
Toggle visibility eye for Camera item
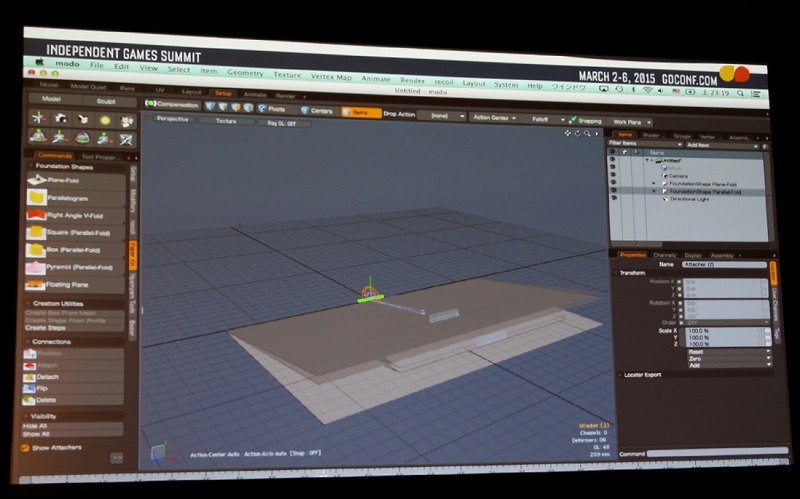613,174
